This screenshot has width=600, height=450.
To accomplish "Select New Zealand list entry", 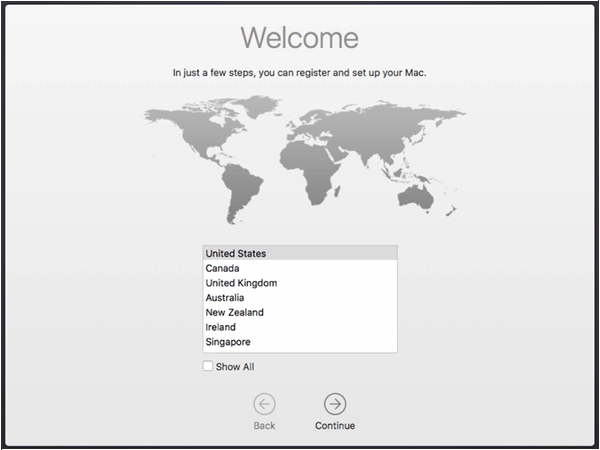I will pos(299,313).
